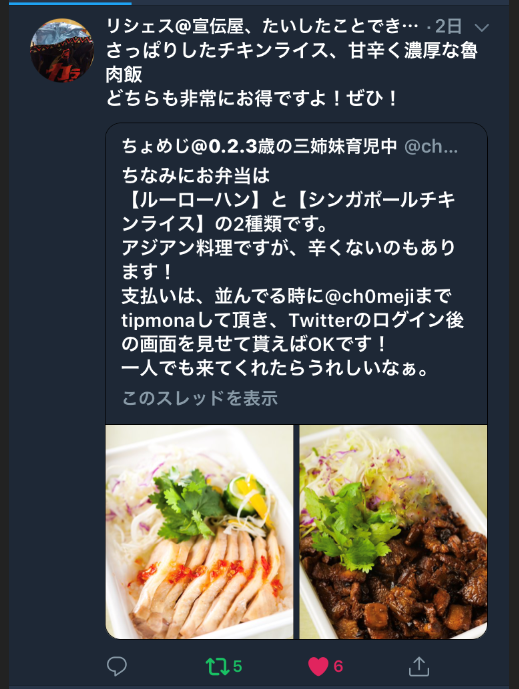
Task: Toggle the pink heart like icon
Action: (x=318, y=666)
